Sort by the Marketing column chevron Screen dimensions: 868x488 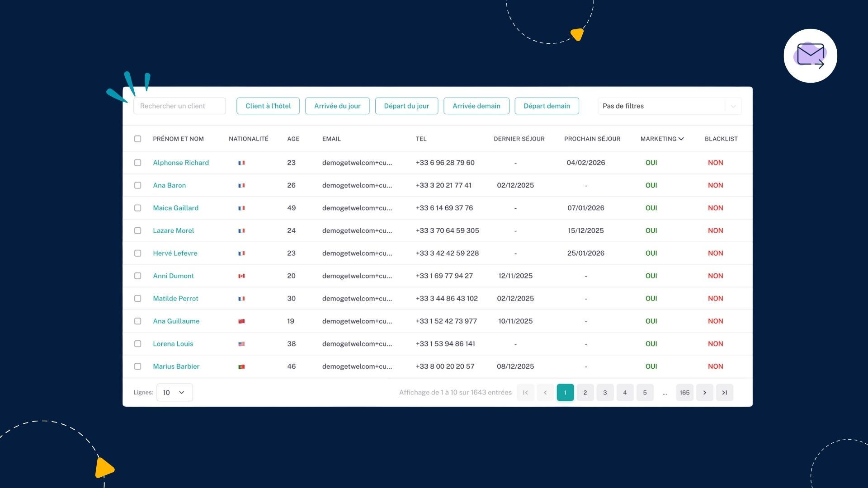pos(681,139)
